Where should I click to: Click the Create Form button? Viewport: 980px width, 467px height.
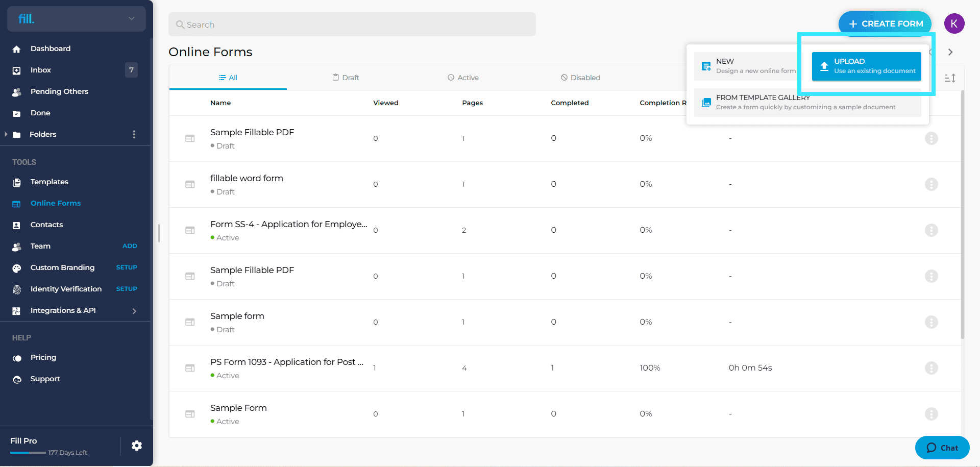point(885,24)
